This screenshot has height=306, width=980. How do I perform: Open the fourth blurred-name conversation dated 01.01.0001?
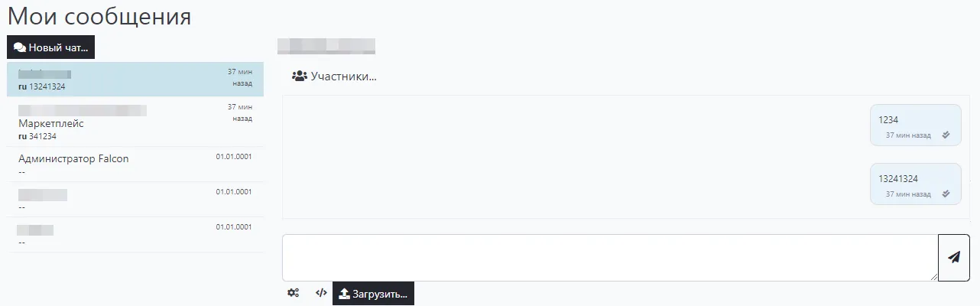[x=135, y=200]
